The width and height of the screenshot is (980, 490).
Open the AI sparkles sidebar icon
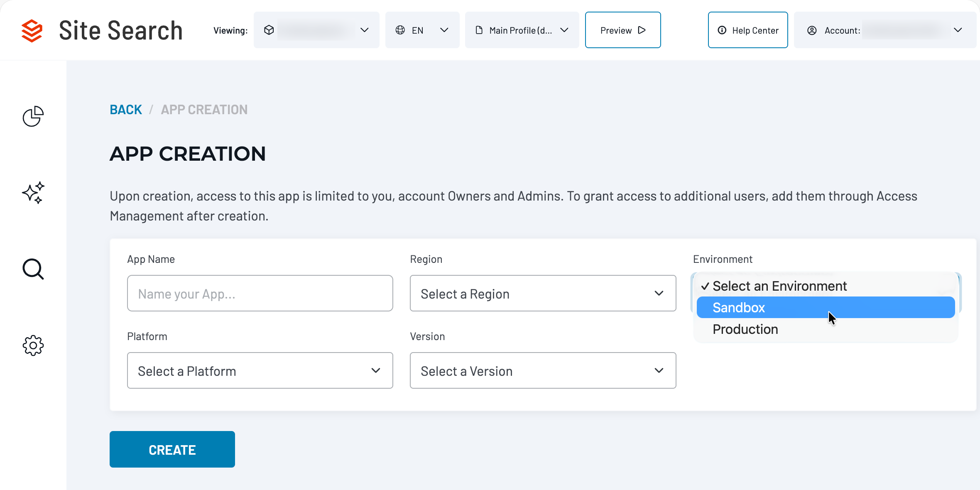(33, 193)
